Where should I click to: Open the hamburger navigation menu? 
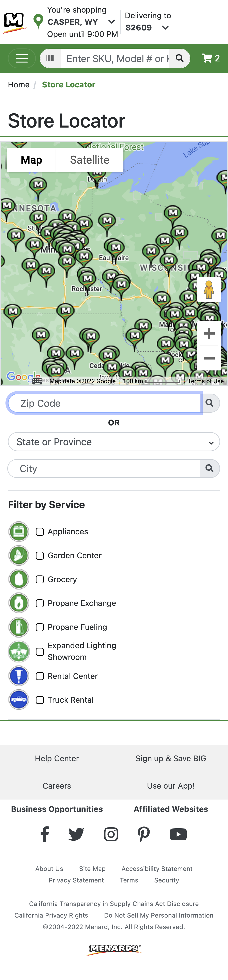(x=22, y=58)
